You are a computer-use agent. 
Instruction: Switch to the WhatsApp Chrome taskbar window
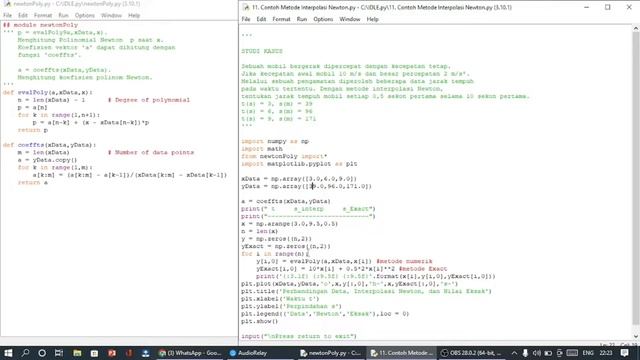(x=190, y=353)
